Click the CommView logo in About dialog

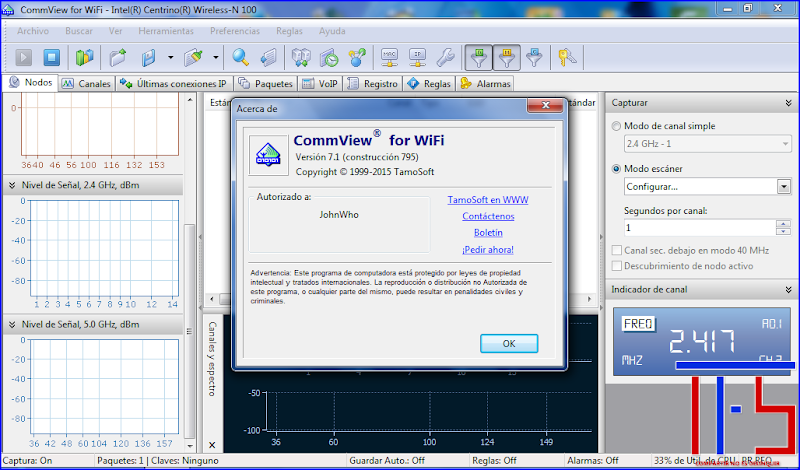(268, 156)
